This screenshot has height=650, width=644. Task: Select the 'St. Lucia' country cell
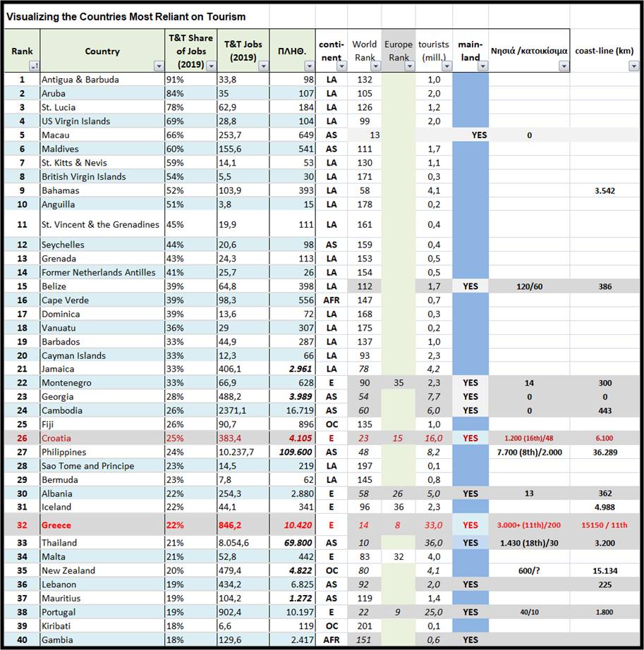[x=102, y=107]
